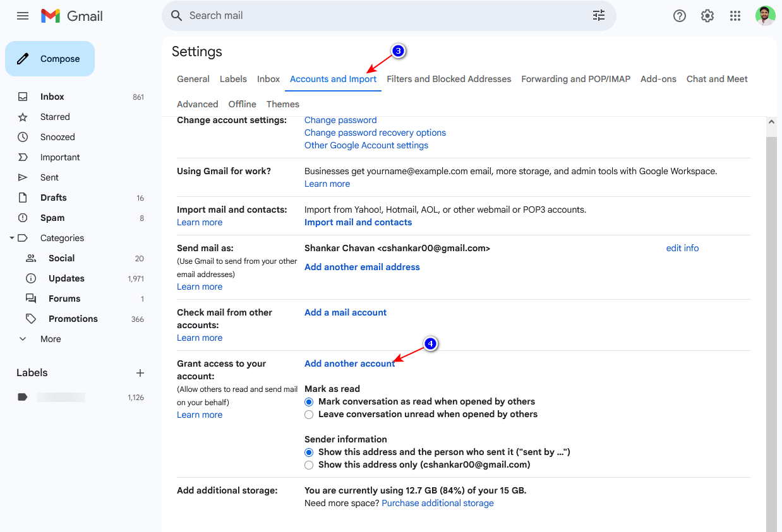Open the Offline tab
This screenshot has width=782, height=532.
click(243, 104)
